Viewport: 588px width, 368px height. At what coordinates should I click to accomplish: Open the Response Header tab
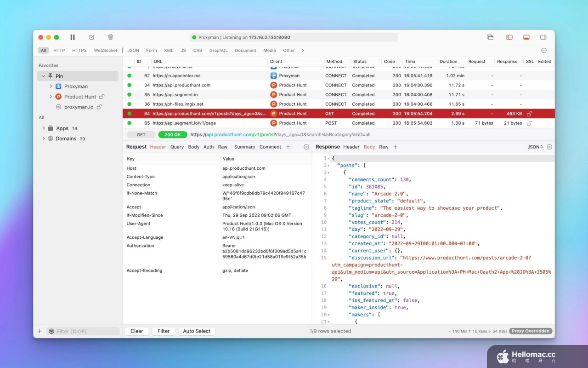pyautogui.click(x=351, y=147)
